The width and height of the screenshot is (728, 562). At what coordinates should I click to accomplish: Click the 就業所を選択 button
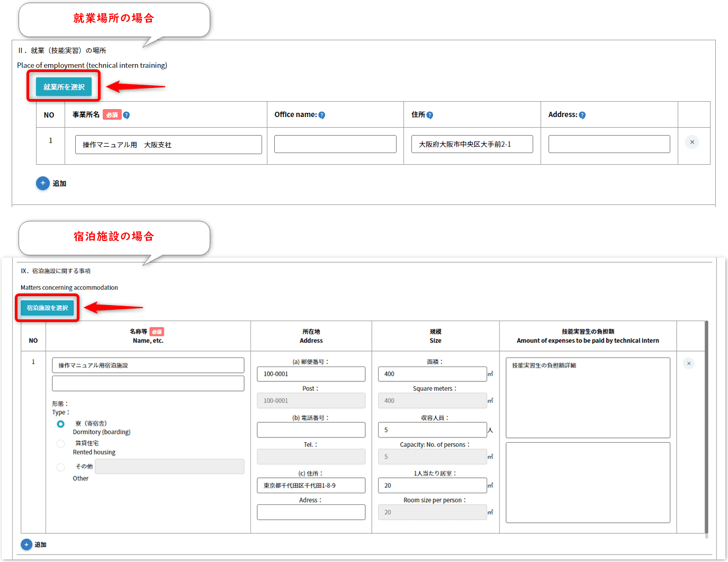[x=64, y=87]
